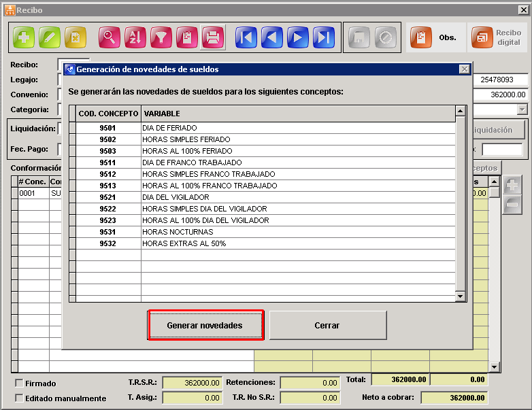Click the greyed save disk icon
The height and width of the screenshot is (410, 532).
(x=359, y=37)
